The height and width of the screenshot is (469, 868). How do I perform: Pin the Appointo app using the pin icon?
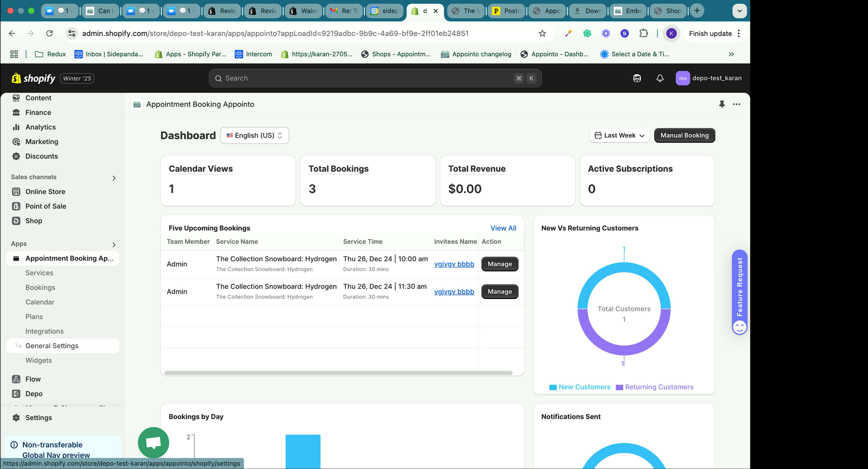click(722, 104)
